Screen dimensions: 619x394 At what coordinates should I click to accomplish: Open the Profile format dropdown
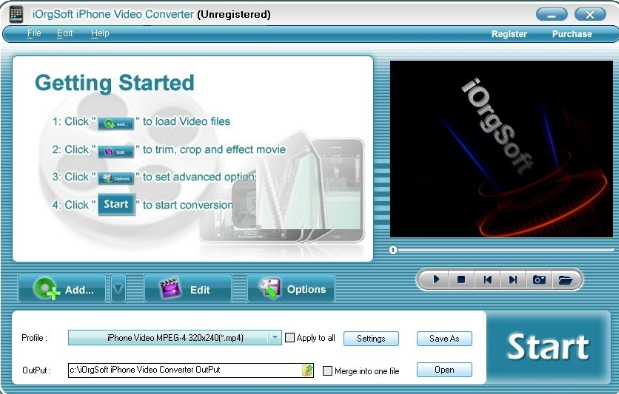click(175, 338)
